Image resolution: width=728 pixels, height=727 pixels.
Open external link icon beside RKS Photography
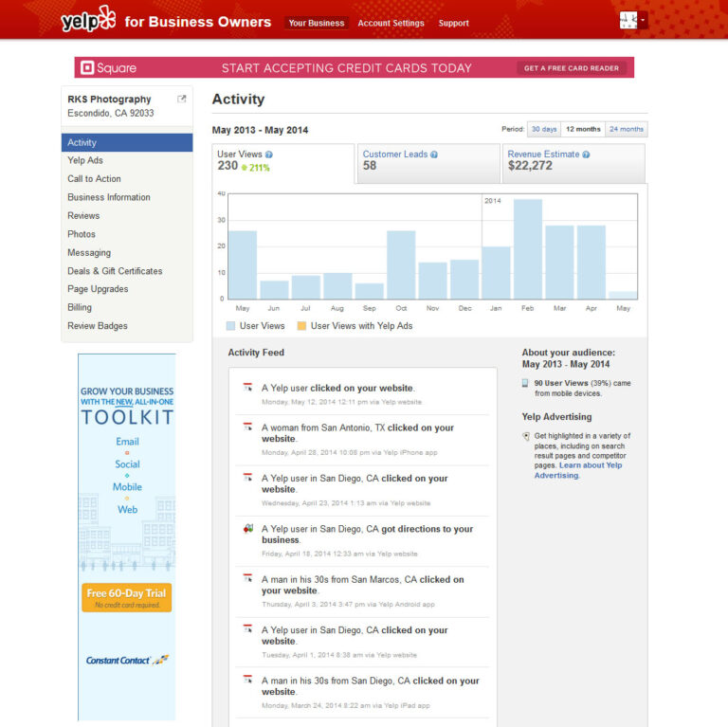pyautogui.click(x=182, y=99)
